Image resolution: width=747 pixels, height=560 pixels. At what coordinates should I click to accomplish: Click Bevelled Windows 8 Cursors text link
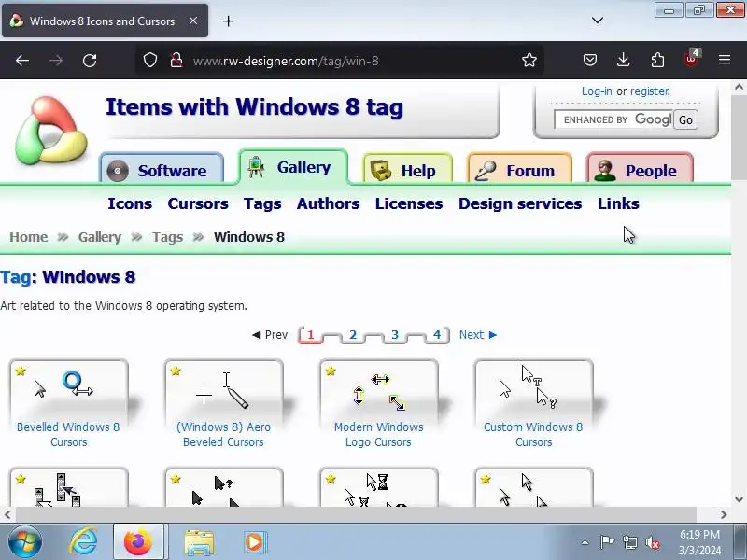pos(68,434)
